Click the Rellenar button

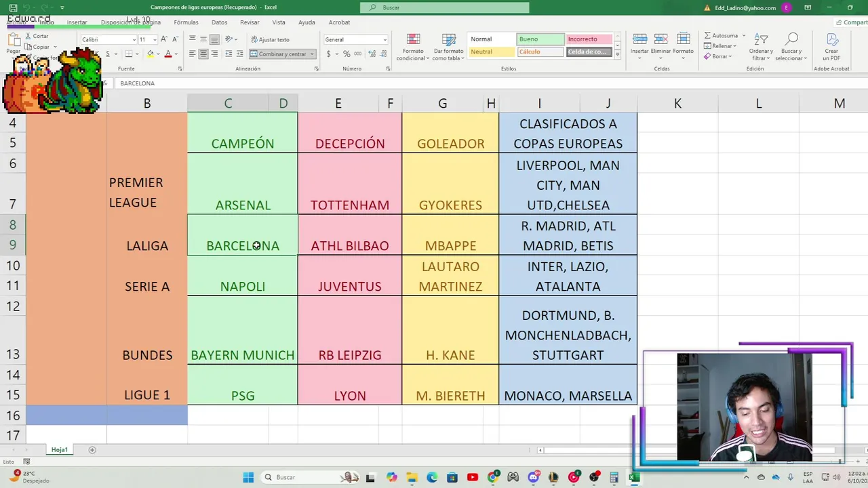tap(719, 46)
